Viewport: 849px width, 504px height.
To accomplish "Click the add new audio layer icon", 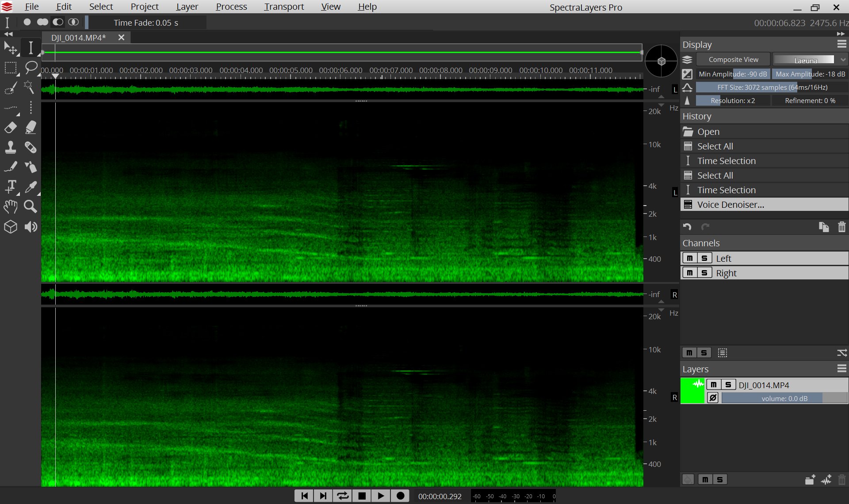I will [x=826, y=480].
